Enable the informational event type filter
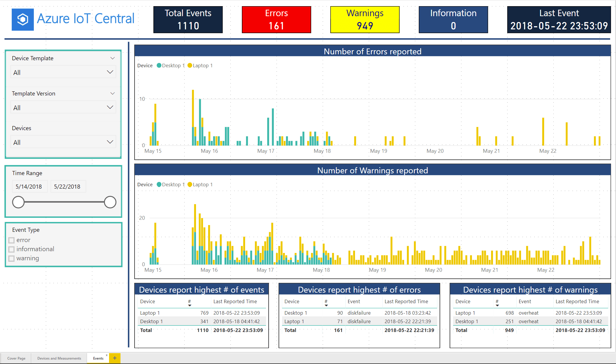The height and width of the screenshot is (364, 616). [x=11, y=249]
